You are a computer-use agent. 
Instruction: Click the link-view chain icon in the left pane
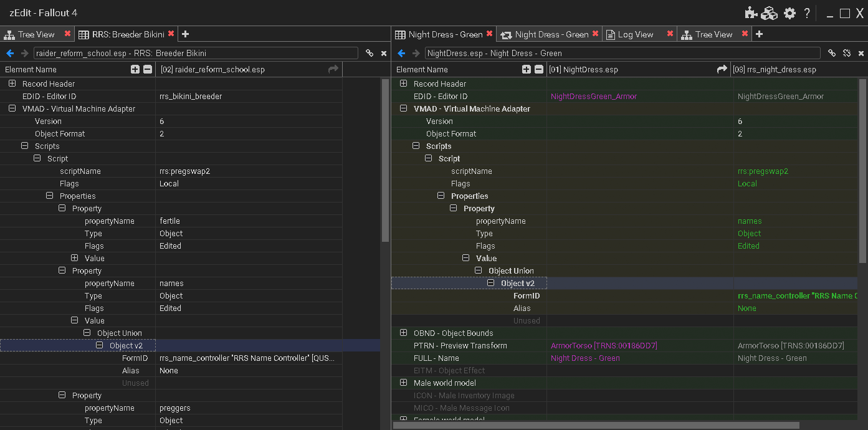370,54
